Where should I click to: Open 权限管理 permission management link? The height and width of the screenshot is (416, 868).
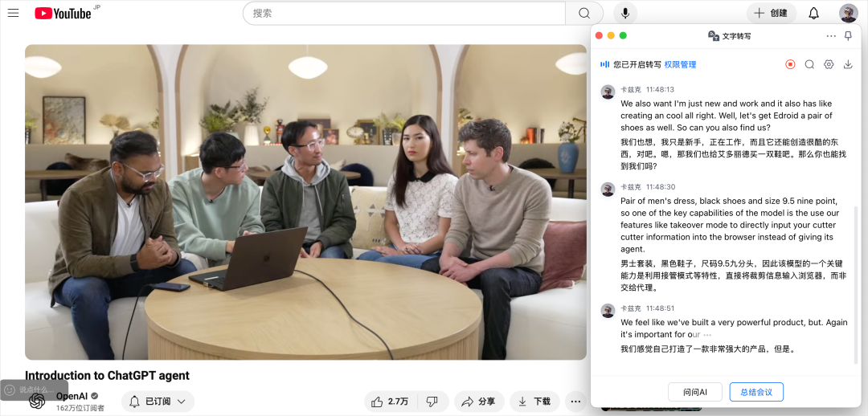681,65
